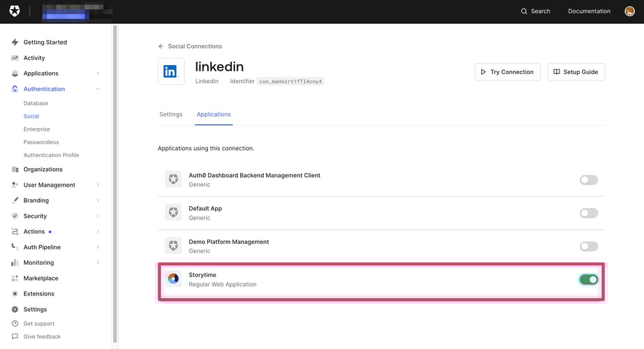Click the connection identifier code con_maHezrt1fTI4cny4
Screen dimensions: 644x349
point(290,81)
